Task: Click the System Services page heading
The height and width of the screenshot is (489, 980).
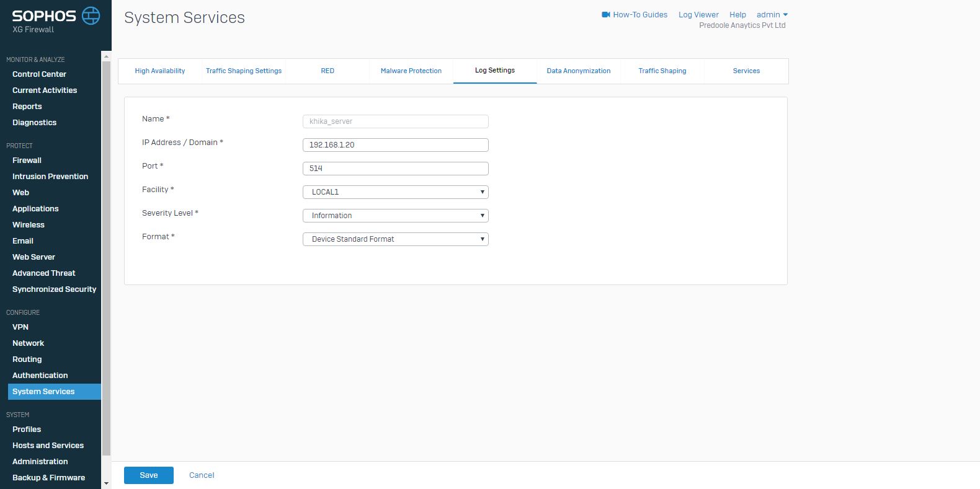Action: coord(184,18)
